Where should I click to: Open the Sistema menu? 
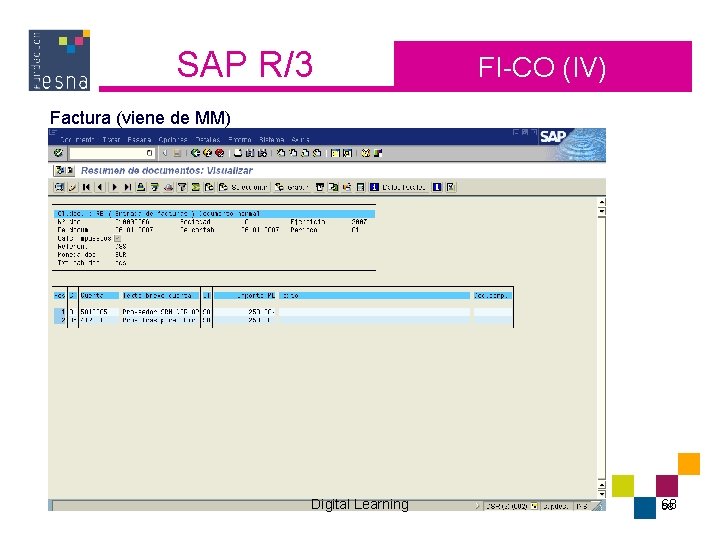tap(271, 139)
